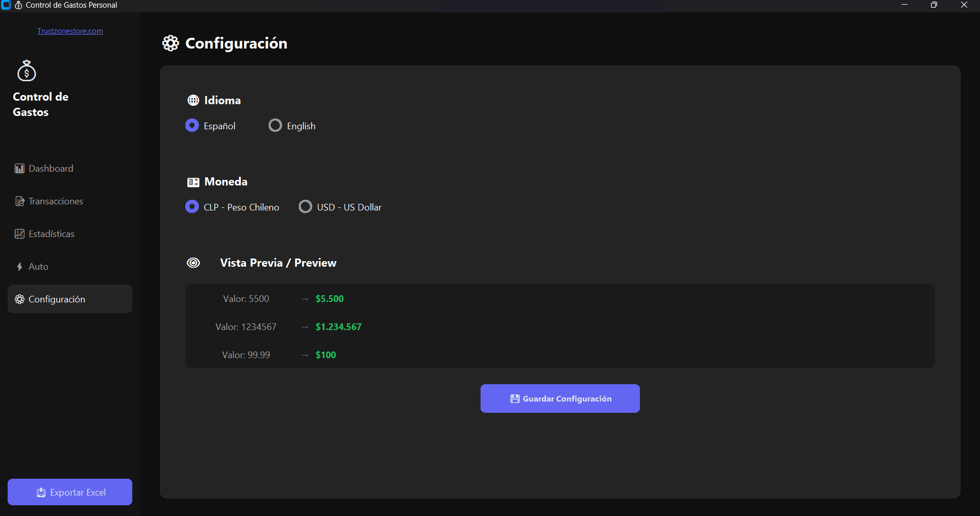
Task: Click the Exportar Excel button
Action: [x=69, y=492]
